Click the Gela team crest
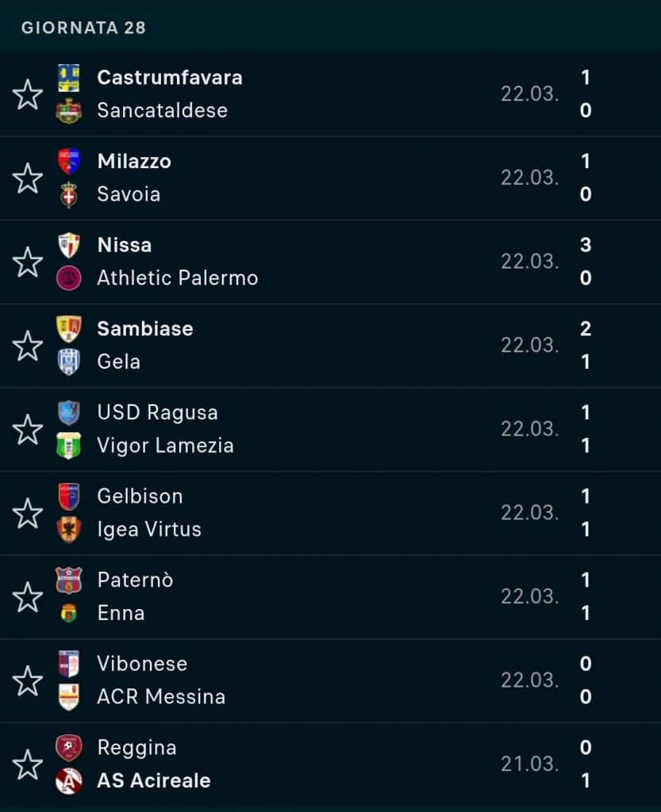 click(x=69, y=362)
